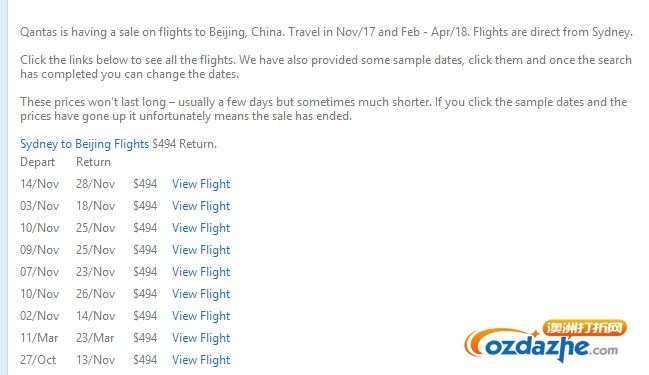
Task: View Flight for 09/Nov departure
Action: pyautogui.click(x=201, y=250)
